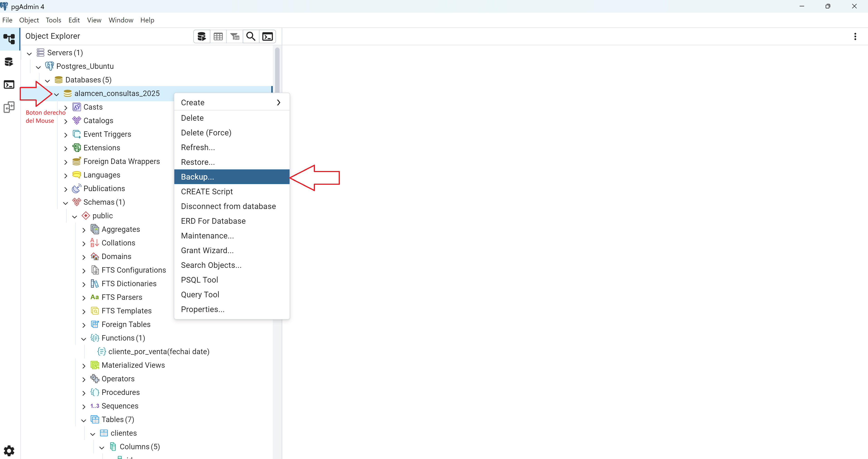
Task: Click the Domains node icon
Action: coord(95,257)
